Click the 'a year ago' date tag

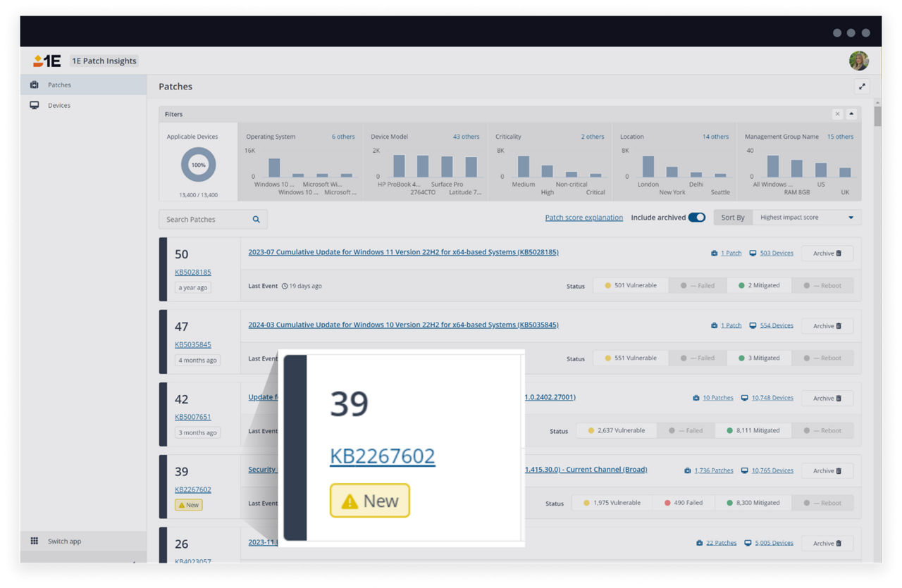point(193,287)
